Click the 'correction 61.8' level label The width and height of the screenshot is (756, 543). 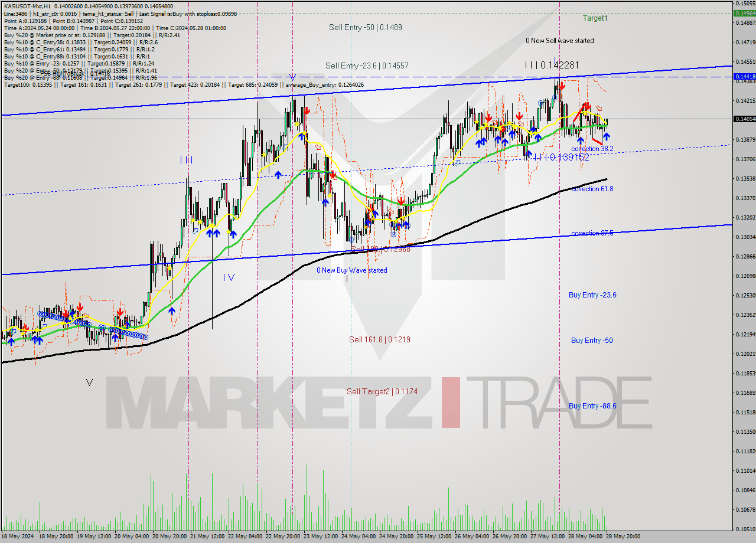click(x=592, y=189)
